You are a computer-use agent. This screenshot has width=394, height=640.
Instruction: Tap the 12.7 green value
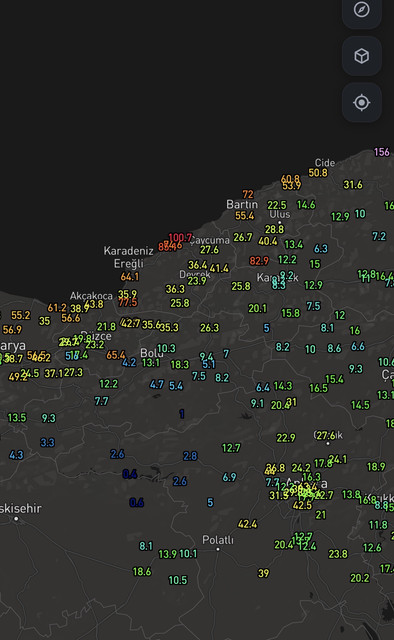pos(231,448)
